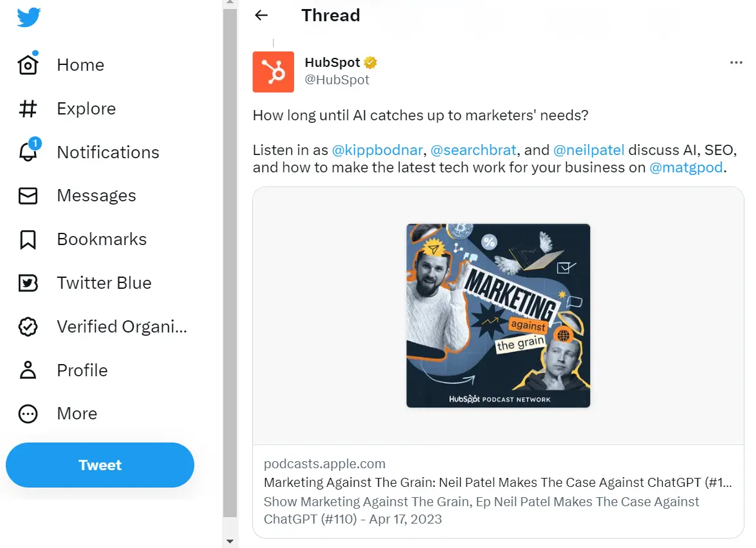Select the Home icon in the sidebar

point(28,64)
